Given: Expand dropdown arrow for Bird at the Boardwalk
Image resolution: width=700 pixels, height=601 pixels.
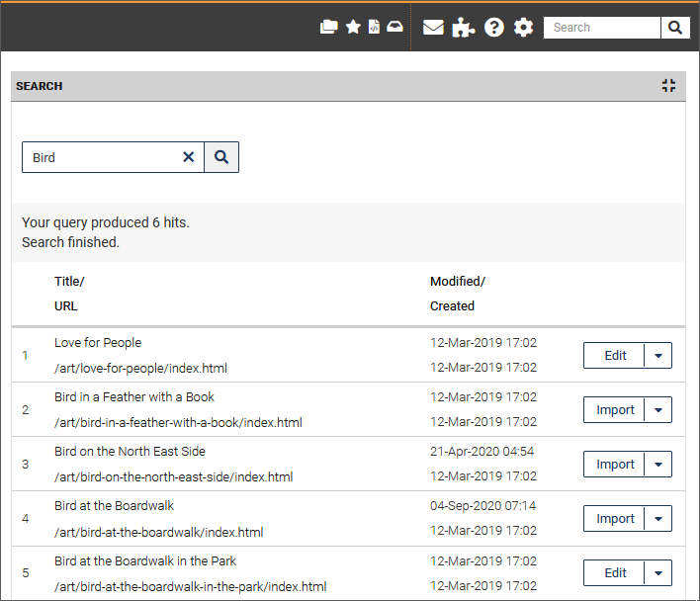Looking at the screenshot, I should click(658, 519).
